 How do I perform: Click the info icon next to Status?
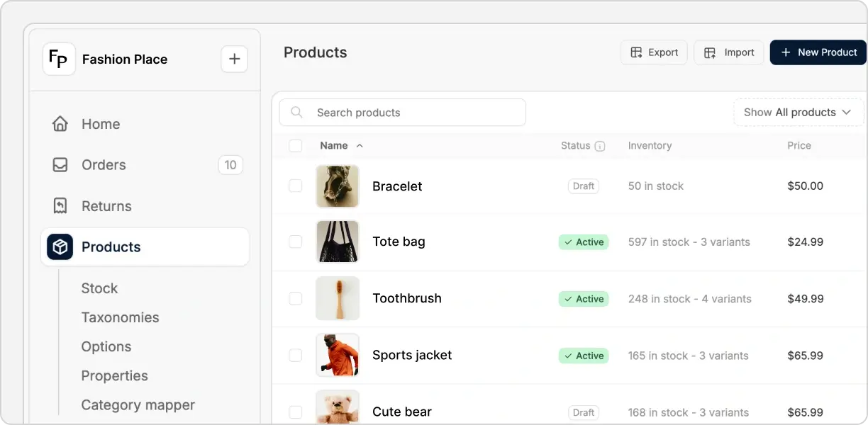[600, 145]
